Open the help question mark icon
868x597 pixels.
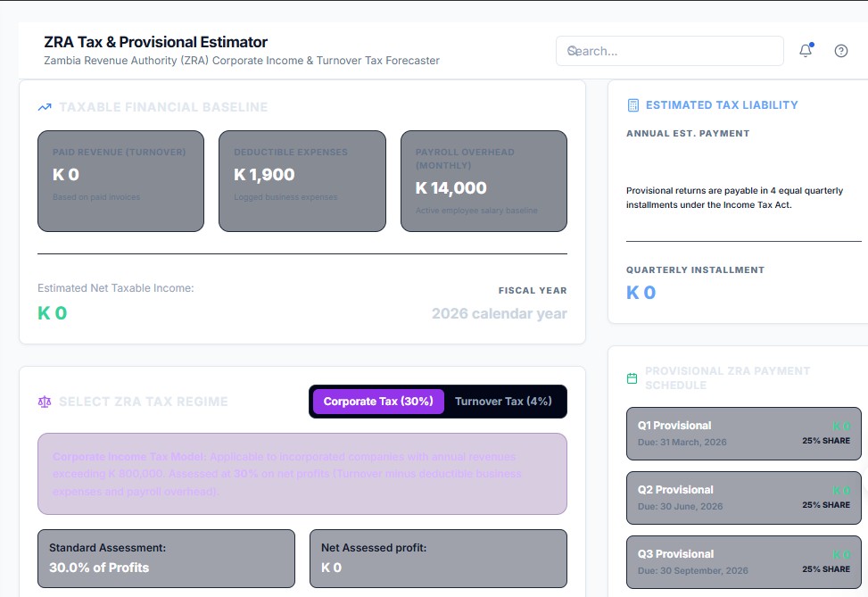(841, 51)
